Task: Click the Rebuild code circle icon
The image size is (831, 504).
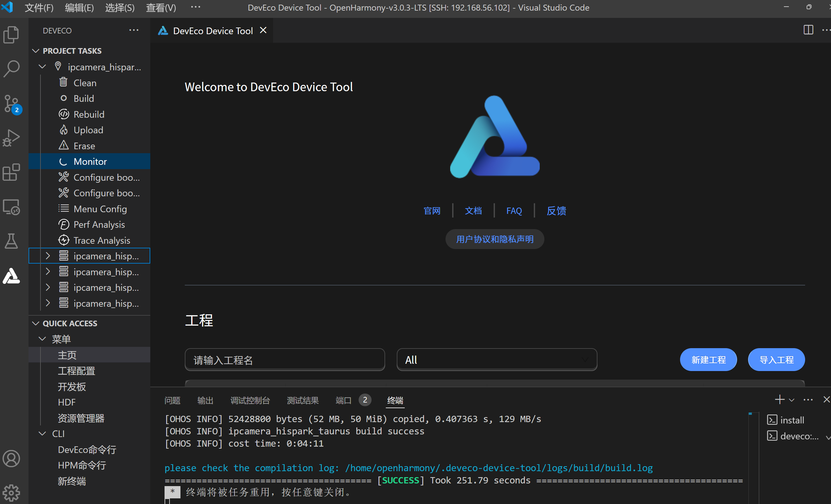Action: point(64,114)
